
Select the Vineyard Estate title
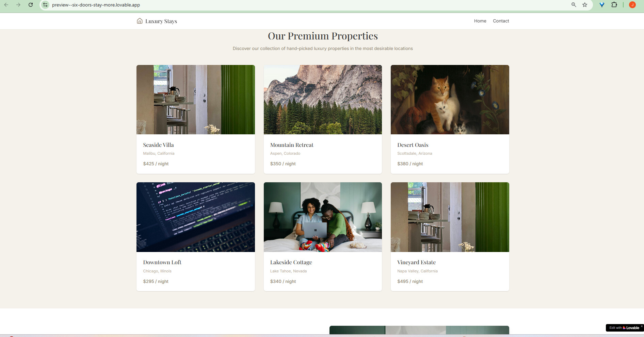(417, 262)
